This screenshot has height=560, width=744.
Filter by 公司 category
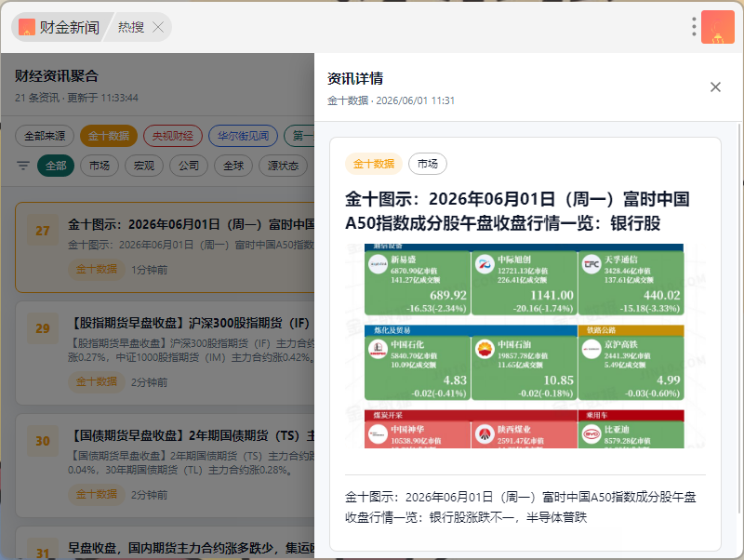click(x=189, y=166)
